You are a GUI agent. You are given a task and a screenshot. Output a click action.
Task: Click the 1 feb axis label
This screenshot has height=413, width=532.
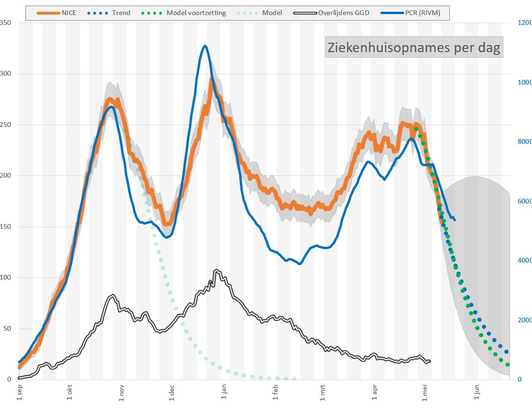275,392
